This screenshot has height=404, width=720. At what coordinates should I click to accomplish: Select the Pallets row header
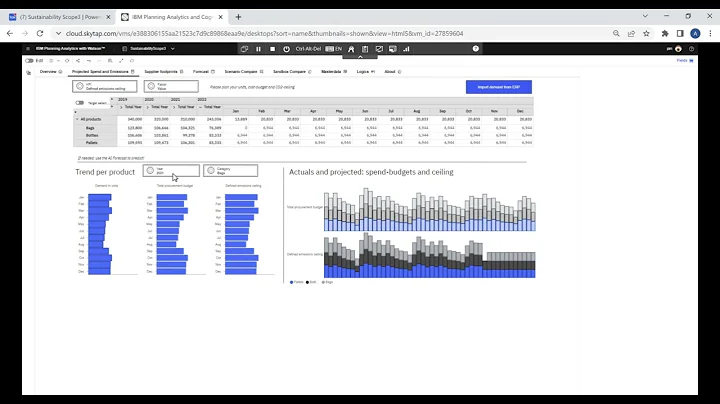tap(91, 143)
